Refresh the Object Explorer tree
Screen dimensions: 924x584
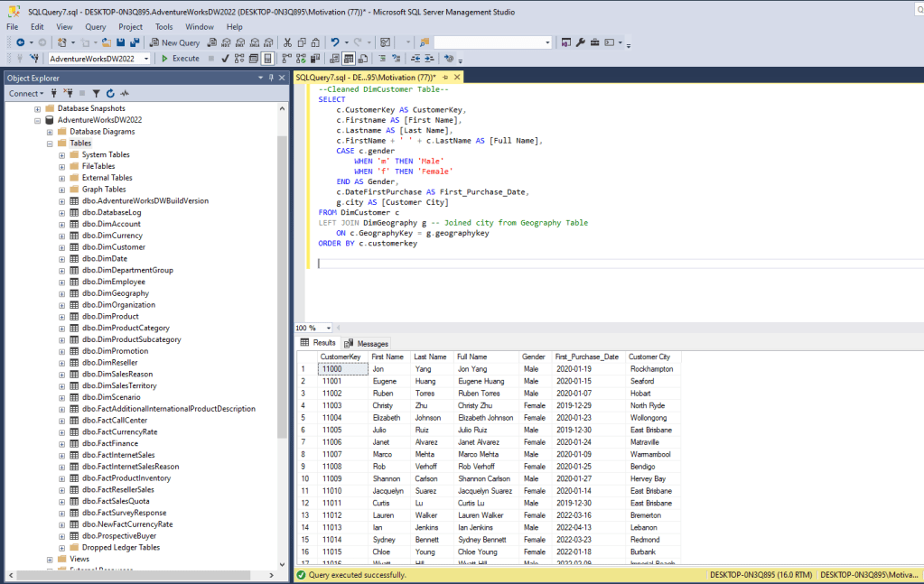pos(110,93)
